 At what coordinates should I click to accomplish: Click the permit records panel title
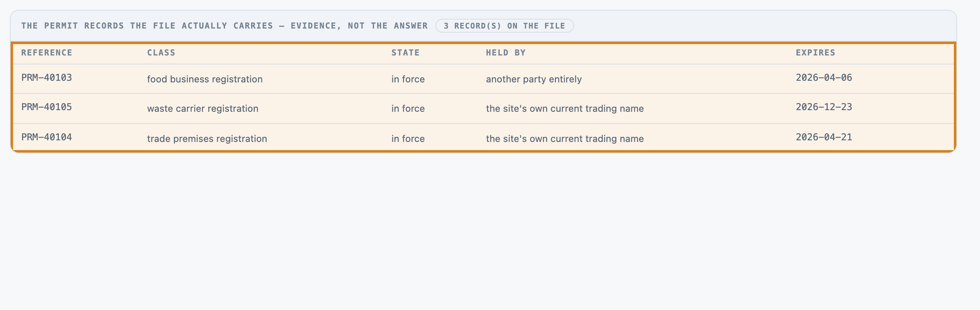(225, 26)
